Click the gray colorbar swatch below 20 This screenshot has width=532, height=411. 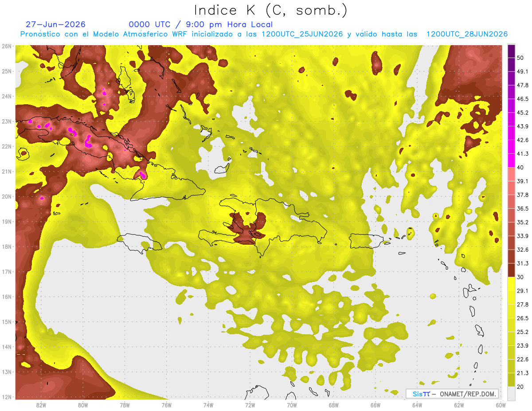(x=511, y=393)
